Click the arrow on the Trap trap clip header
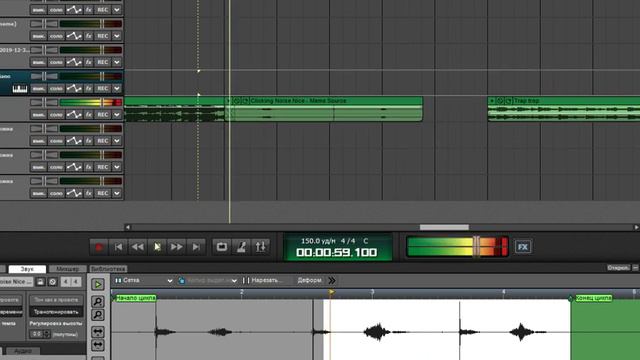The image size is (640, 360). coord(492,100)
